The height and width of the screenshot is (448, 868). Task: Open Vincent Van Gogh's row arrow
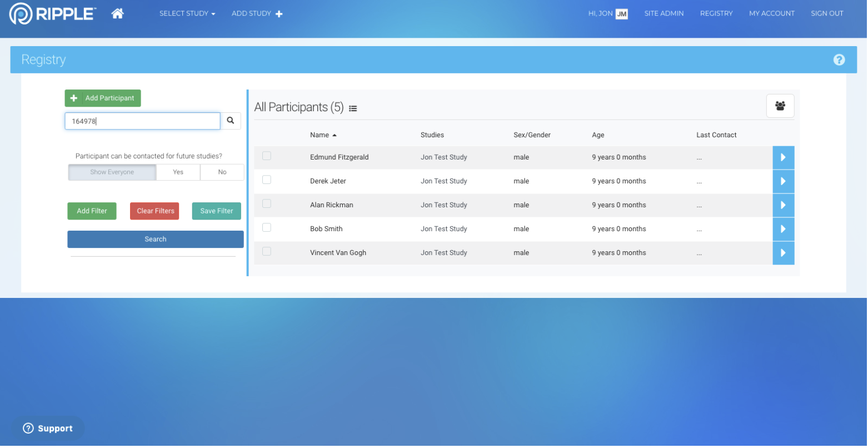(783, 253)
